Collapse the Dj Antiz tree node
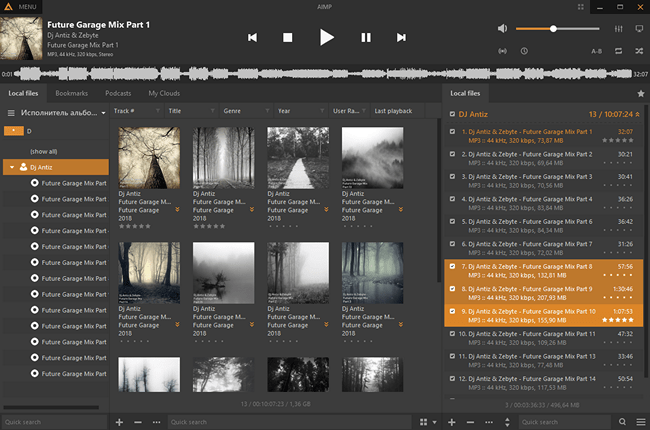Image resolution: width=650 pixels, height=430 pixels. click(x=12, y=167)
